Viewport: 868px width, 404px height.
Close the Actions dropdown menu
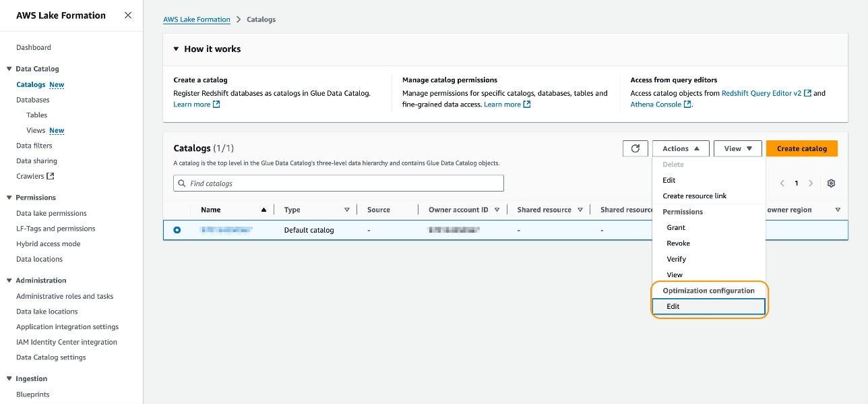[x=680, y=148]
